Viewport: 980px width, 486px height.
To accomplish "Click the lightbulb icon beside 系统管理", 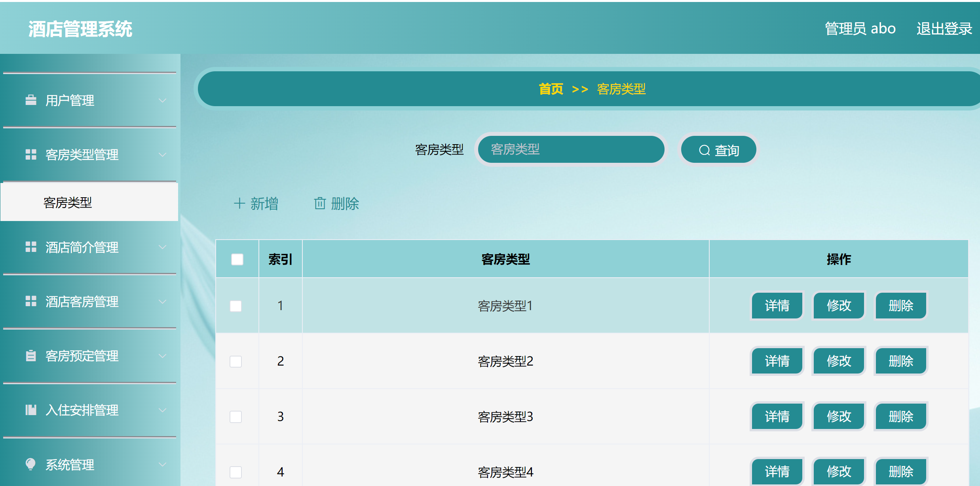I will (31, 464).
